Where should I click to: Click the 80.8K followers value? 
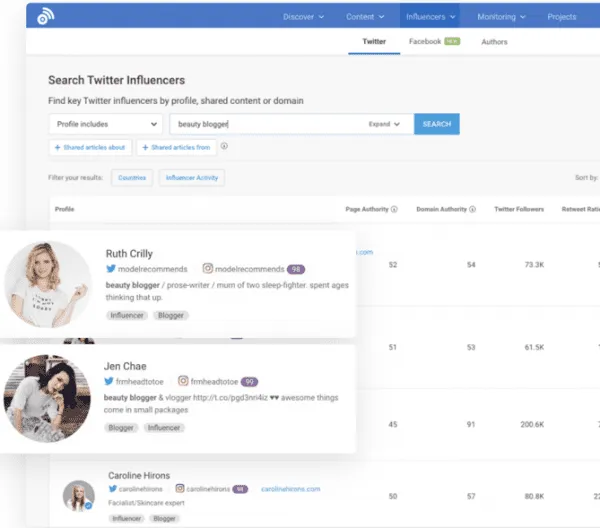[x=534, y=496]
